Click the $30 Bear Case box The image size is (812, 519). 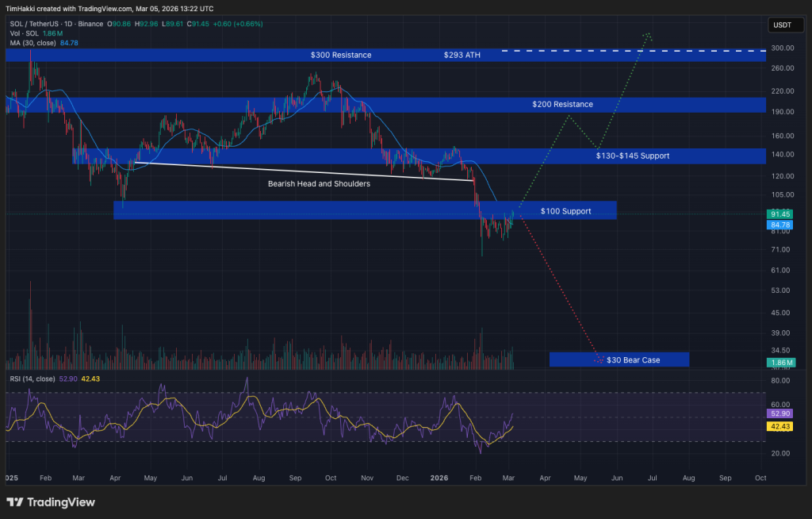click(x=619, y=359)
